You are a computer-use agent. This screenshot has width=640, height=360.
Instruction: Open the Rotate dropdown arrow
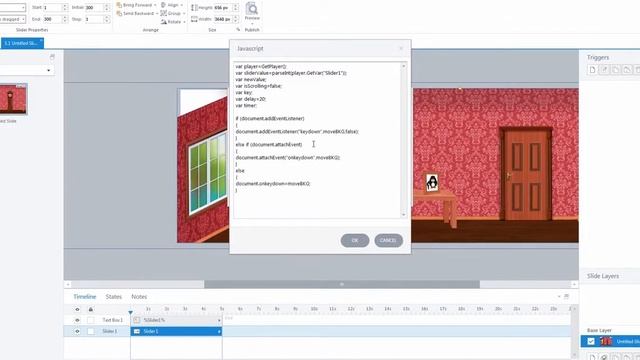tap(184, 22)
